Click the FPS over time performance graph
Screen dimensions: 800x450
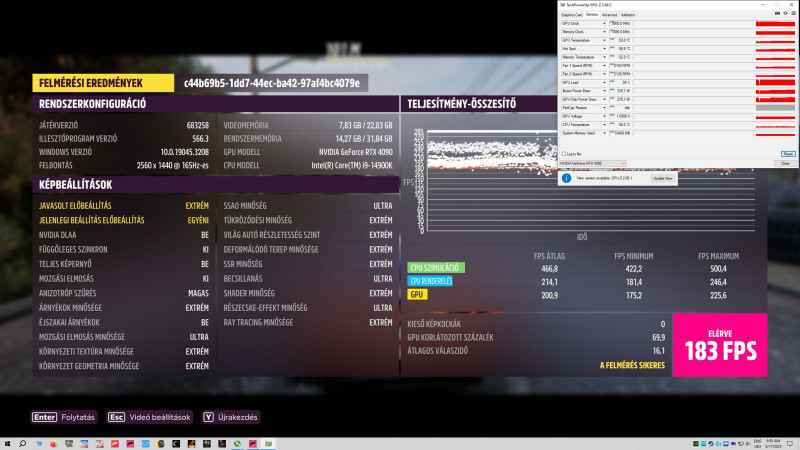[591, 181]
